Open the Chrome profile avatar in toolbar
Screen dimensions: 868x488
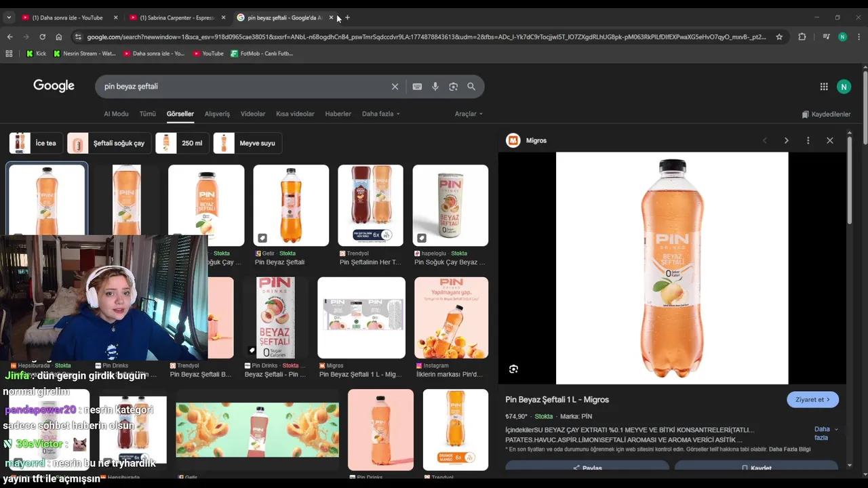842,37
